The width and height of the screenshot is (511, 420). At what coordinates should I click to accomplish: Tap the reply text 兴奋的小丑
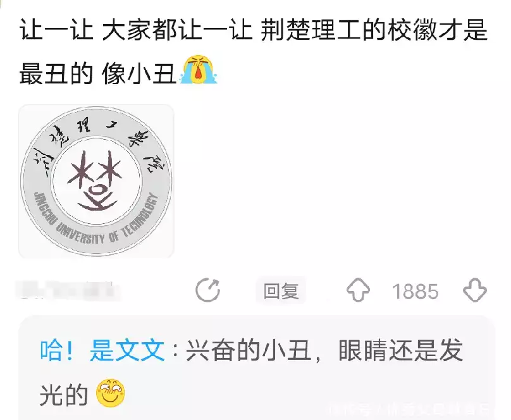[x=249, y=350]
